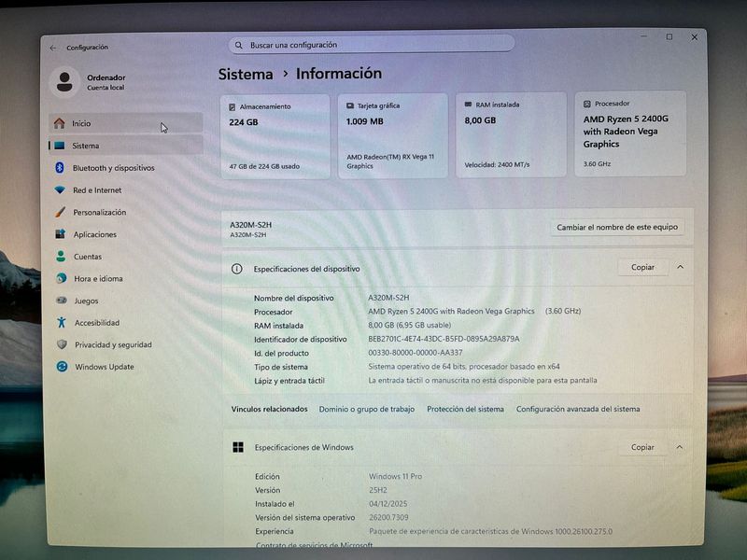Click the Tipo de sistema 64 bits value
The height and width of the screenshot is (560, 747).
point(463,367)
